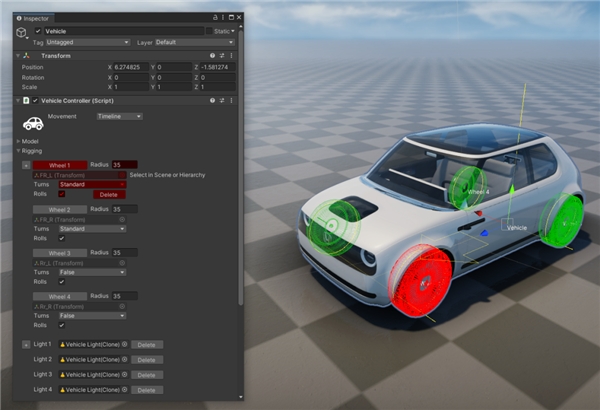This screenshot has height=410, width=600.
Task: Open the Tag Untagged dropdown
Action: point(88,42)
